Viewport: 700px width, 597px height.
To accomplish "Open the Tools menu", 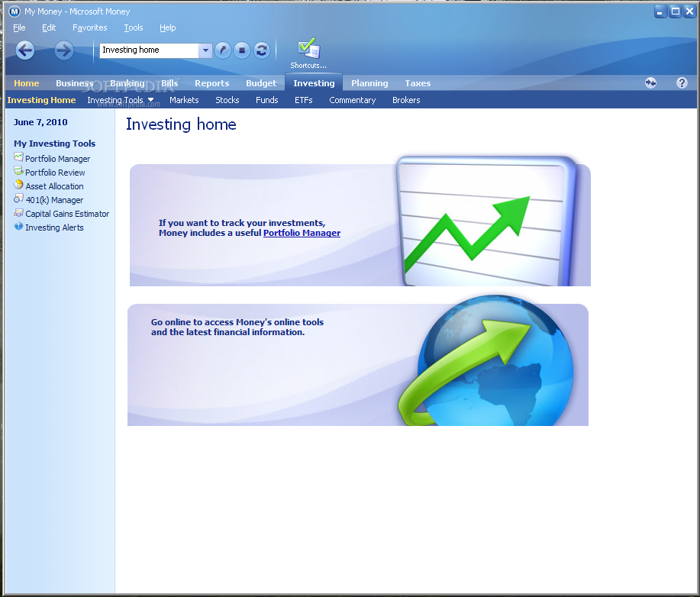I will (134, 27).
